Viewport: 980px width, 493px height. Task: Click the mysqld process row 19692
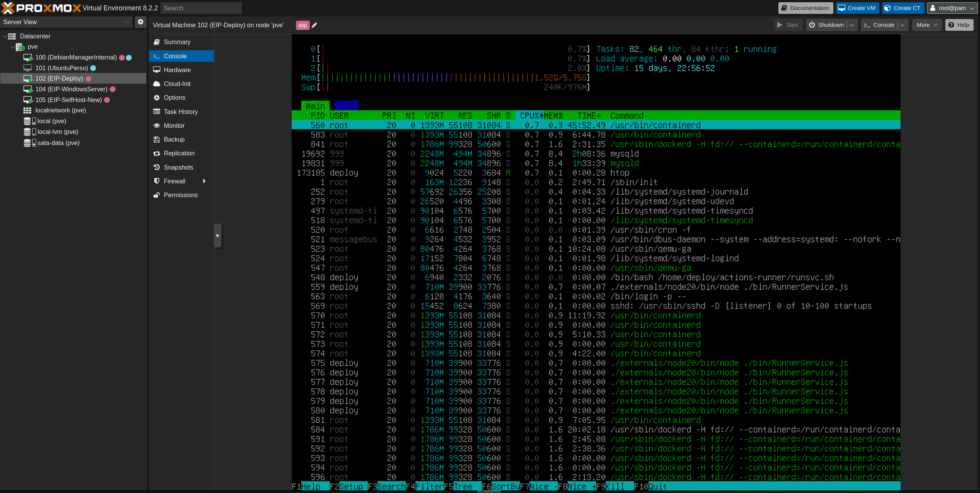pyautogui.click(x=596, y=153)
